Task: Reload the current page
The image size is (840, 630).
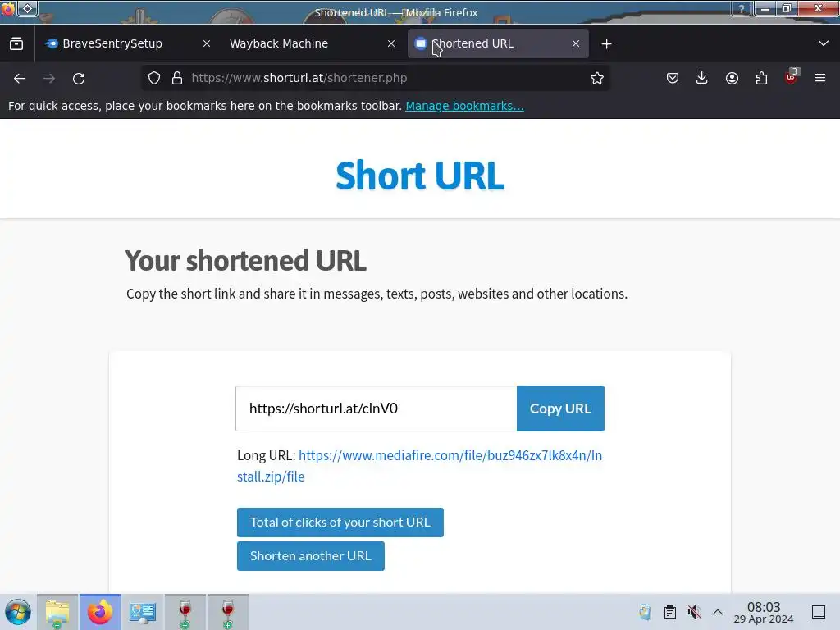Action: (x=79, y=78)
